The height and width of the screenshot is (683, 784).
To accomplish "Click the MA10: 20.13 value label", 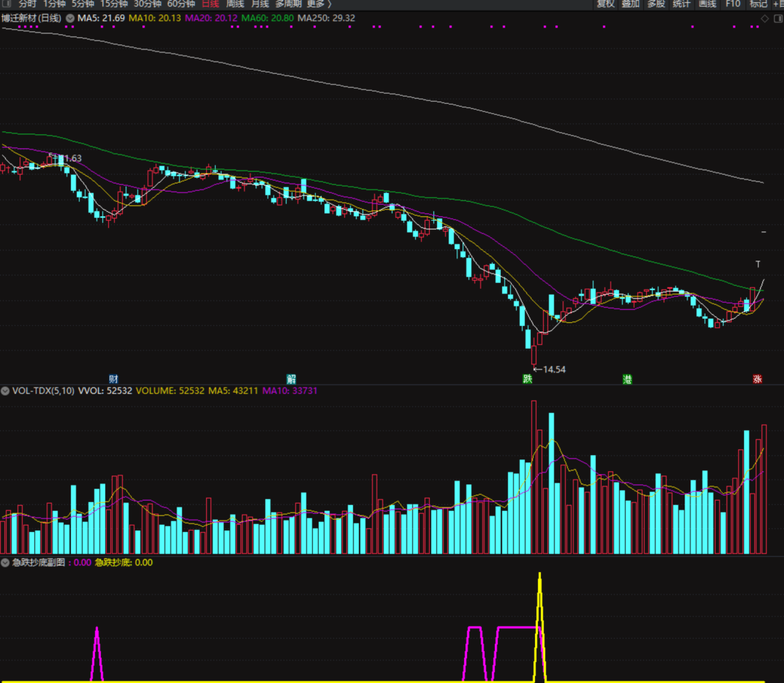I will (155, 18).
